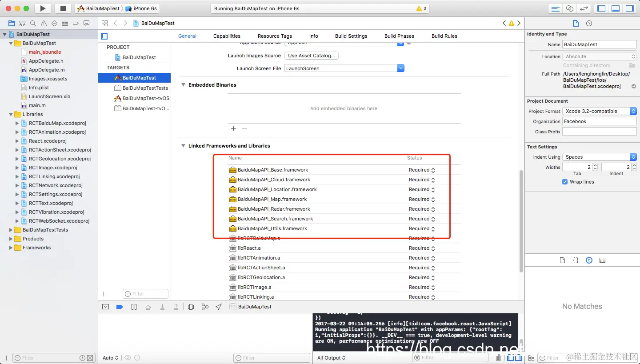Change status of BaiduMapAPI_Base.framework
Viewport: 640px width, 364px height.
click(422, 170)
